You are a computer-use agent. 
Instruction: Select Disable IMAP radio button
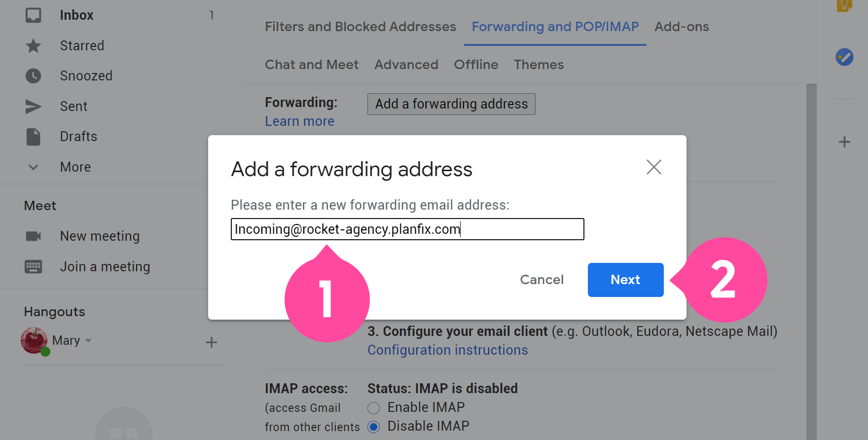[374, 427]
